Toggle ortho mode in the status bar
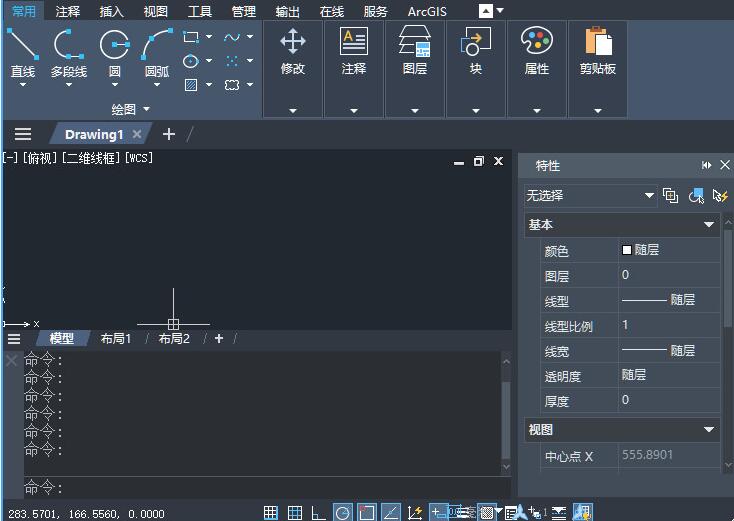The height and width of the screenshot is (521, 734). coord(319,513)
